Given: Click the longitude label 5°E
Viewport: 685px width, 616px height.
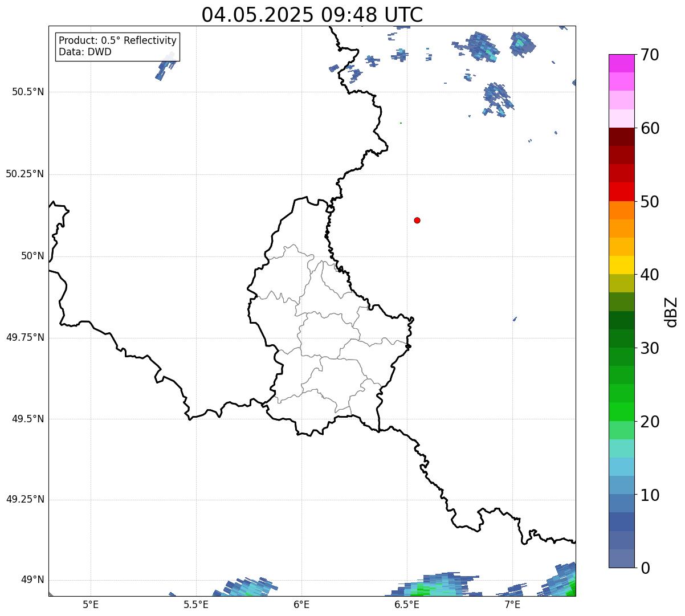Looking at the screenshot, I should pyautogui.click(x=91, y=604).
